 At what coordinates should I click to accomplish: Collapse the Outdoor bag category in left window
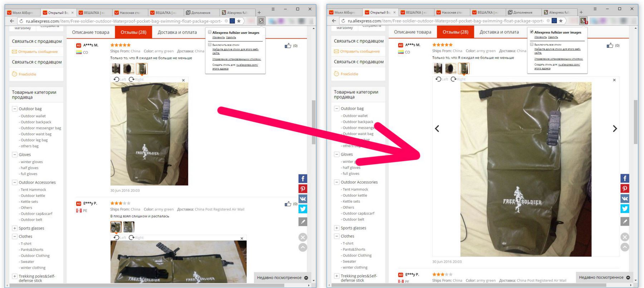pyautogui.click(x=15, y=109)
